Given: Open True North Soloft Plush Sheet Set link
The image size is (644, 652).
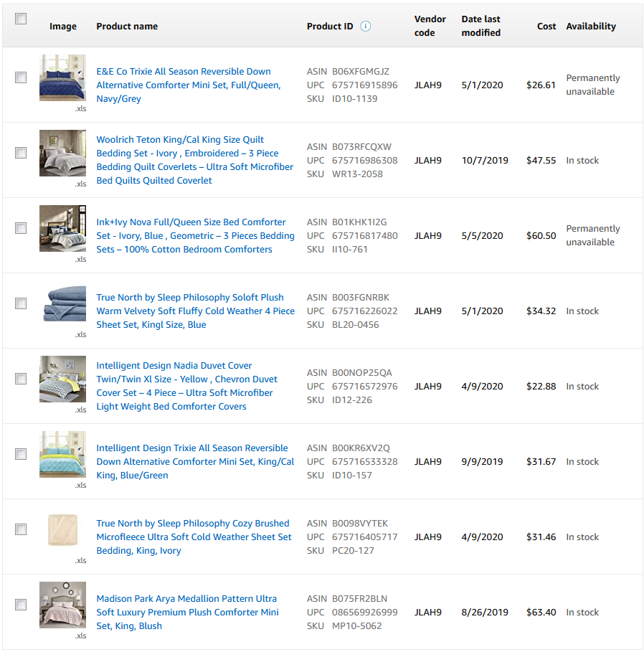Looking at the screenshot, I should (x=195, y=311).
